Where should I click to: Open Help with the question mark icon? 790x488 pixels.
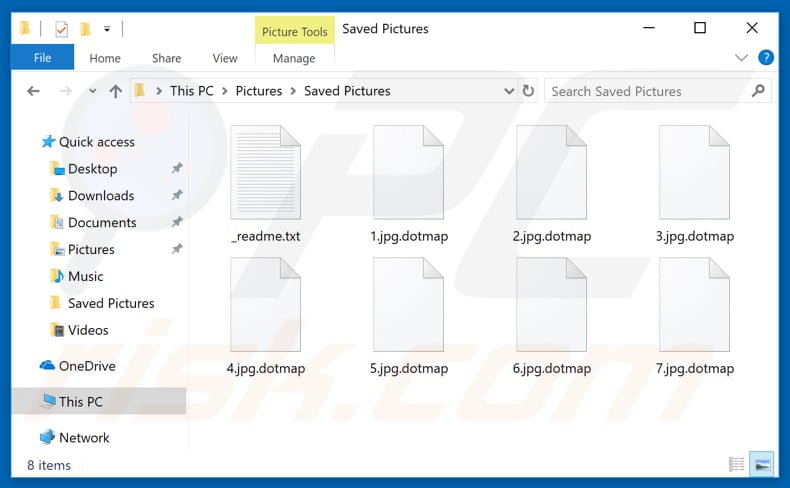pos(766,57)
